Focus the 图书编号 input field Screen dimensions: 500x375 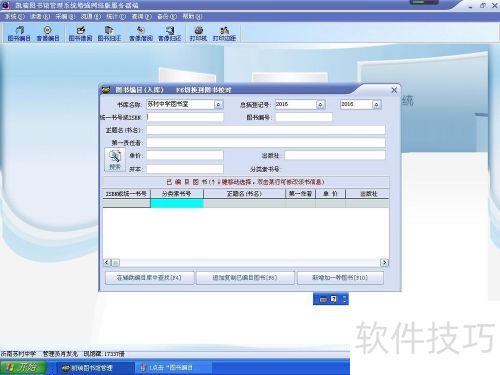(304, 117)
